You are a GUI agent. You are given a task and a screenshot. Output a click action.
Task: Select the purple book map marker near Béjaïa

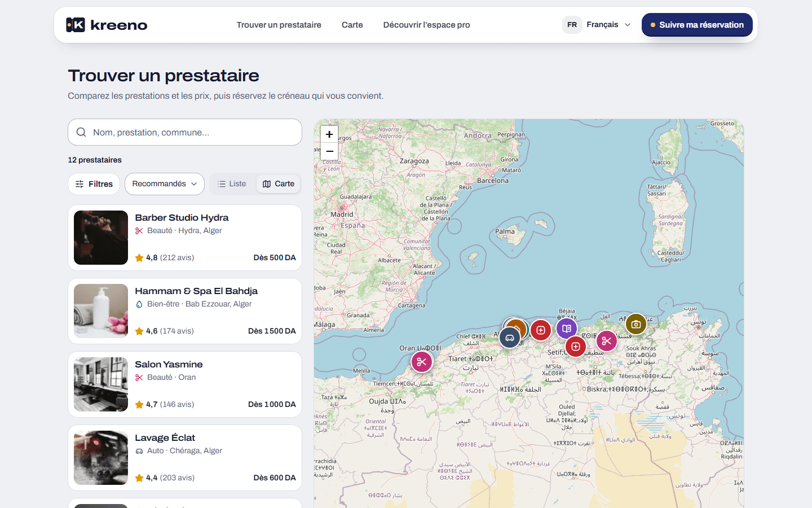pyautogui.click(x=567, y=329)
